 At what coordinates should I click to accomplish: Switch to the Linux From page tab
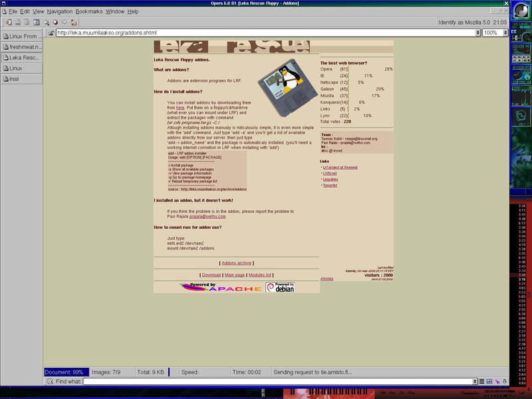(x=22, y=37)
